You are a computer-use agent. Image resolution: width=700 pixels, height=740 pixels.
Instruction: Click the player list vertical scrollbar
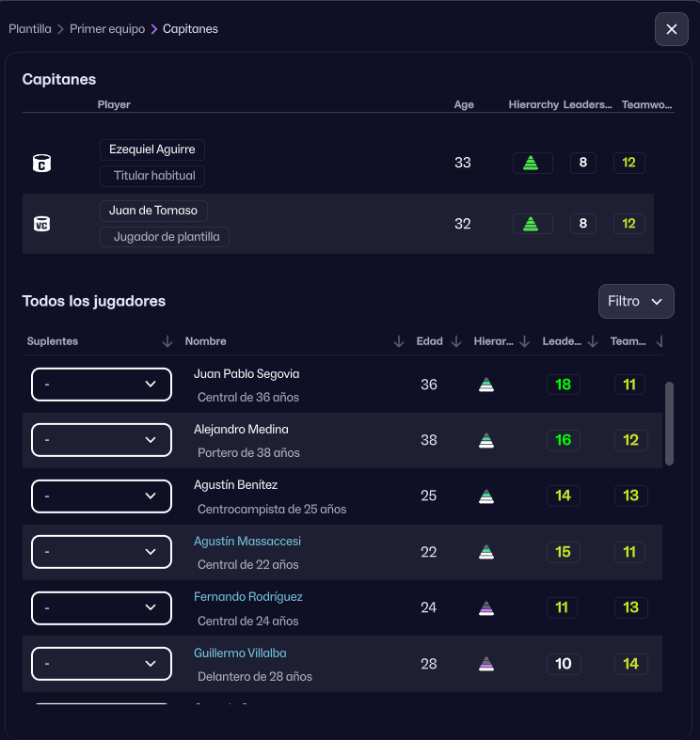pyautogui.click(x=669, y=423)
